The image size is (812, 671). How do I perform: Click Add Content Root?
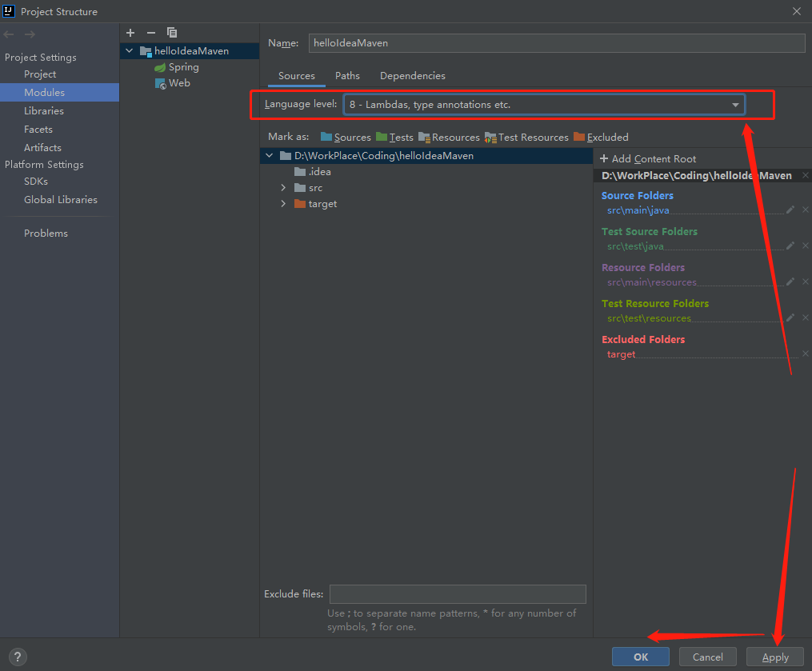point(648,158)
